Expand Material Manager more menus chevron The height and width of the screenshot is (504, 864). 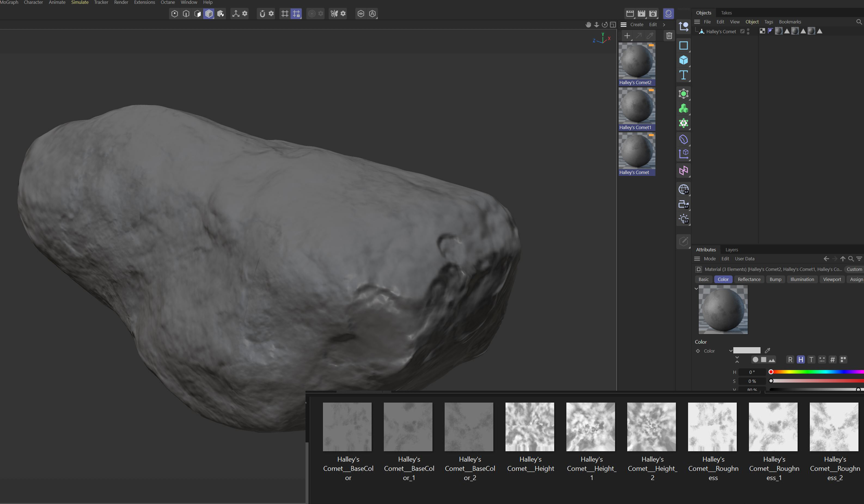pos(664,25)
